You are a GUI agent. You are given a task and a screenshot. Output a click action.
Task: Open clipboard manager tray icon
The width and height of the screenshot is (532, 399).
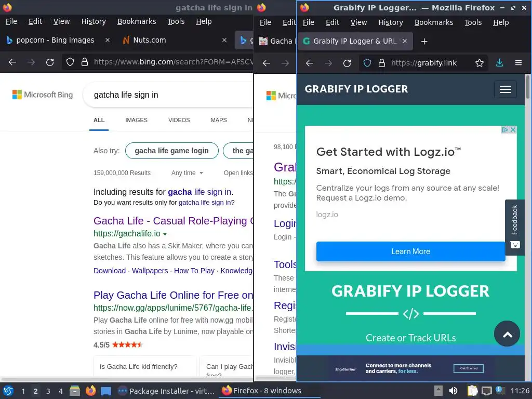pyautogui.click(x=472, y=391)
